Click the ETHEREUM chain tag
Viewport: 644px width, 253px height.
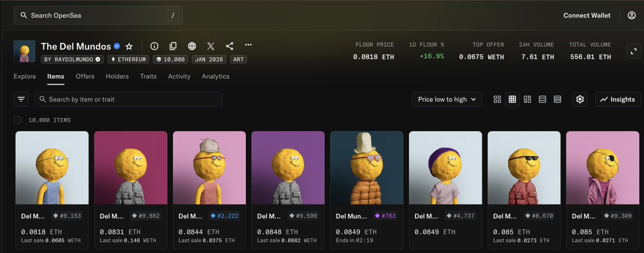click(129, 60)
